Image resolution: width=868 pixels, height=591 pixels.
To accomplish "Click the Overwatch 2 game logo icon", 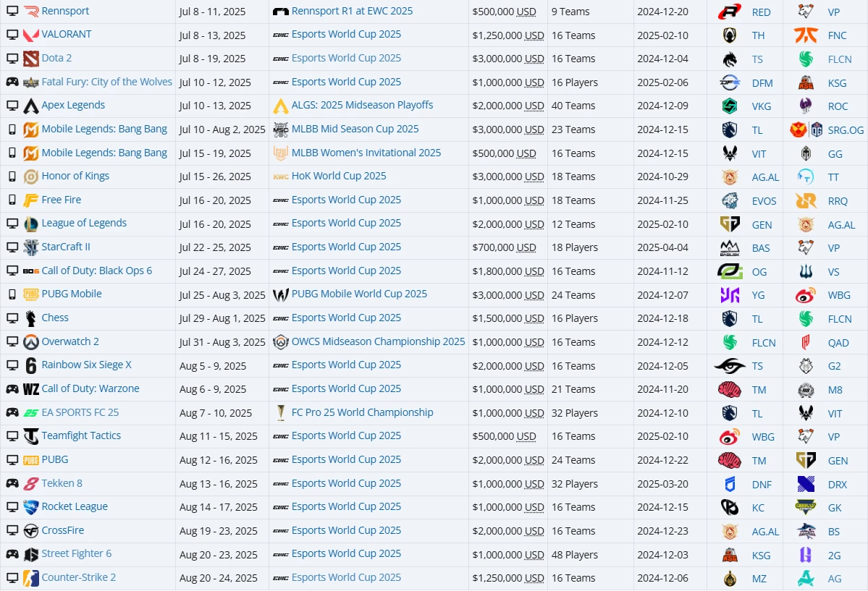I will [31, 342].
